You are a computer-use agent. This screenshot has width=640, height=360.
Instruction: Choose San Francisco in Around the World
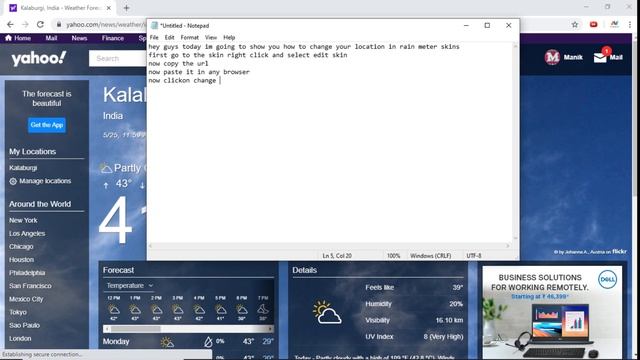[x=30, y=286]
